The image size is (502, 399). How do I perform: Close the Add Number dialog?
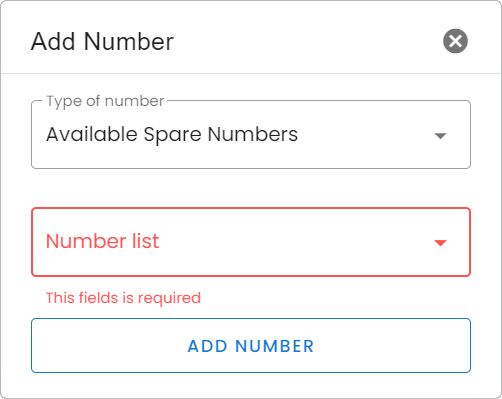[455, 41]
